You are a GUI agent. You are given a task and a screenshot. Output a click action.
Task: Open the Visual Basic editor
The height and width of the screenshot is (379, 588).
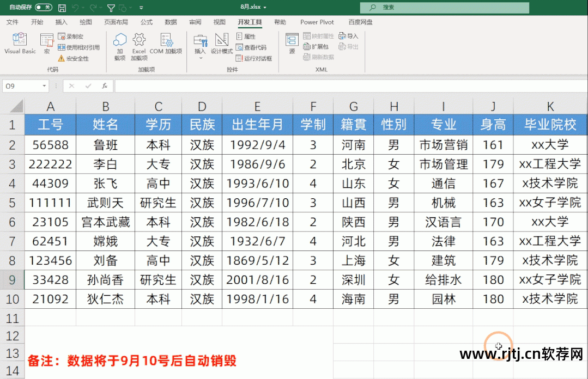[x=19, y=44]
